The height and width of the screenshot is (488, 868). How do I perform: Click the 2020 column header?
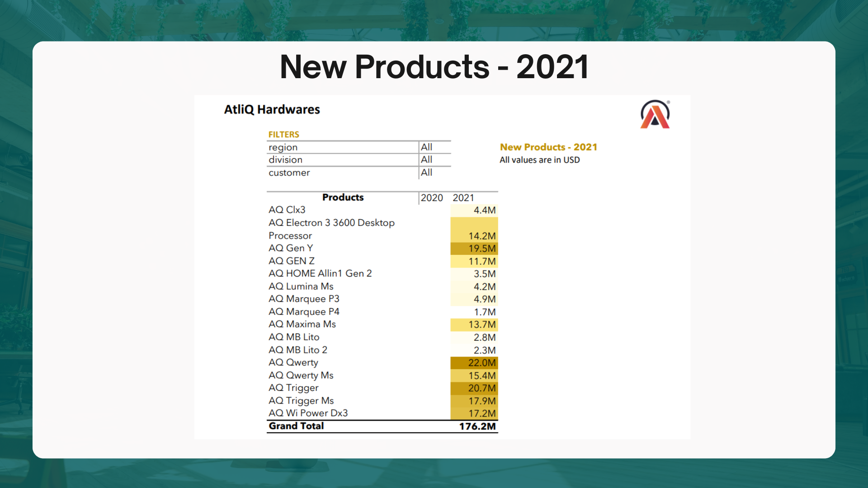[x=431, y=198]
